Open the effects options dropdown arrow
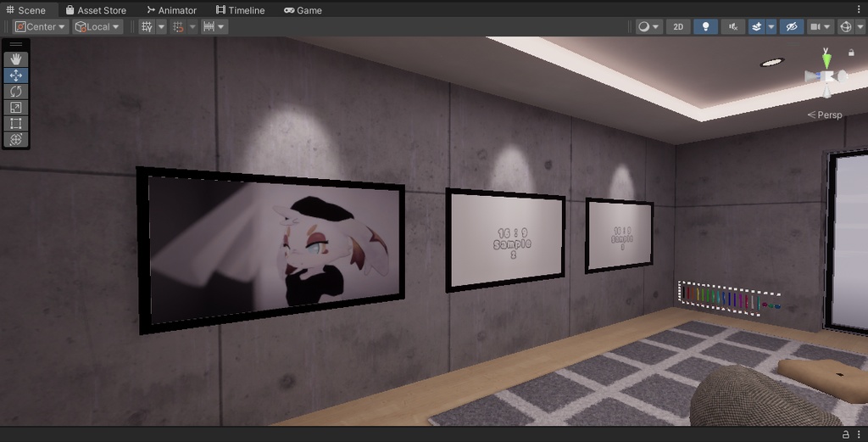This screenshot has width=868, height=442. [x=771, y=26]
